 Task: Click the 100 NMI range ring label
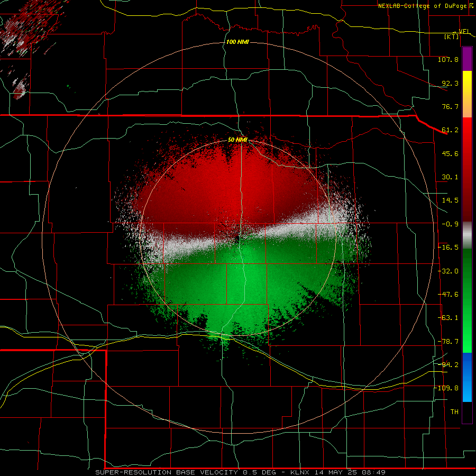[x=237, y=42]
